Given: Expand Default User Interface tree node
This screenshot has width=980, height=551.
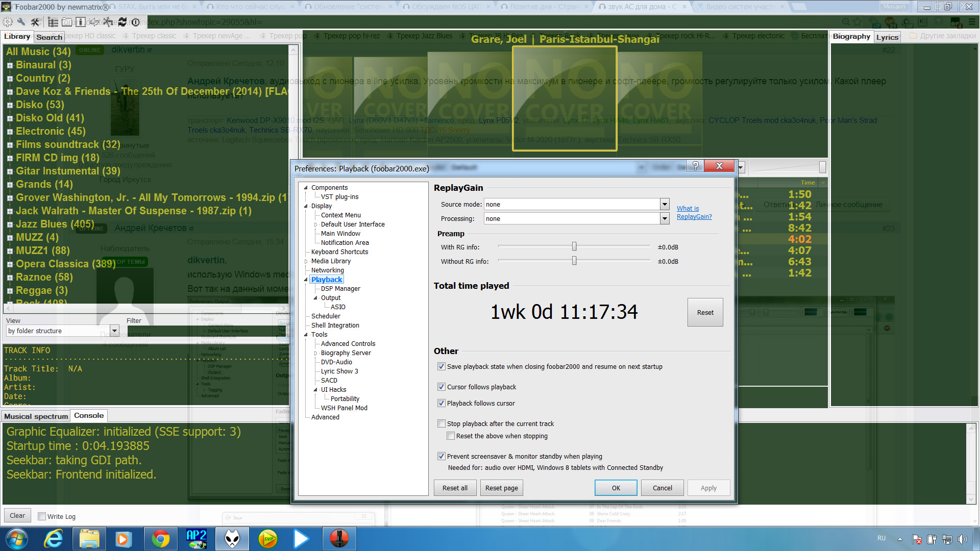Looking at the screenshot, I should click(316, 224).
